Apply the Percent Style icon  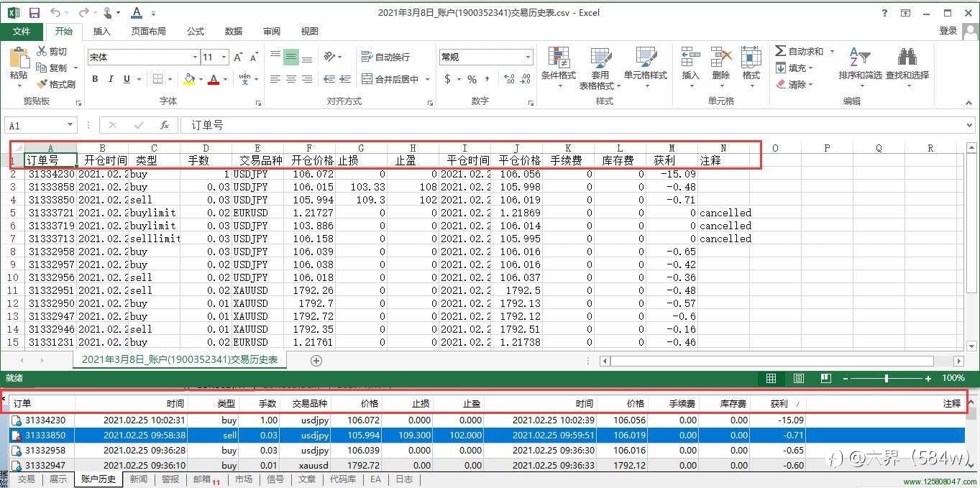pos(470,79)
